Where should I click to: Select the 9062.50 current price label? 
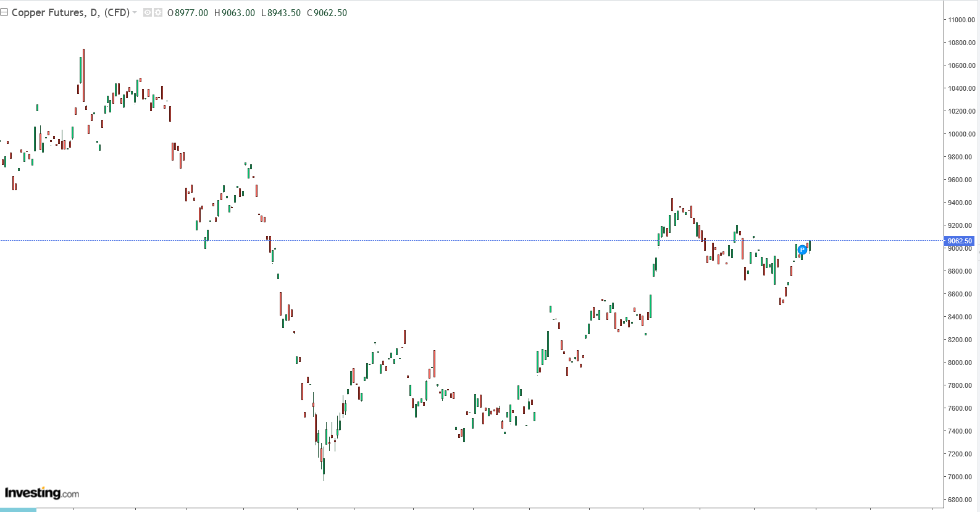click(x=959, y=241)
